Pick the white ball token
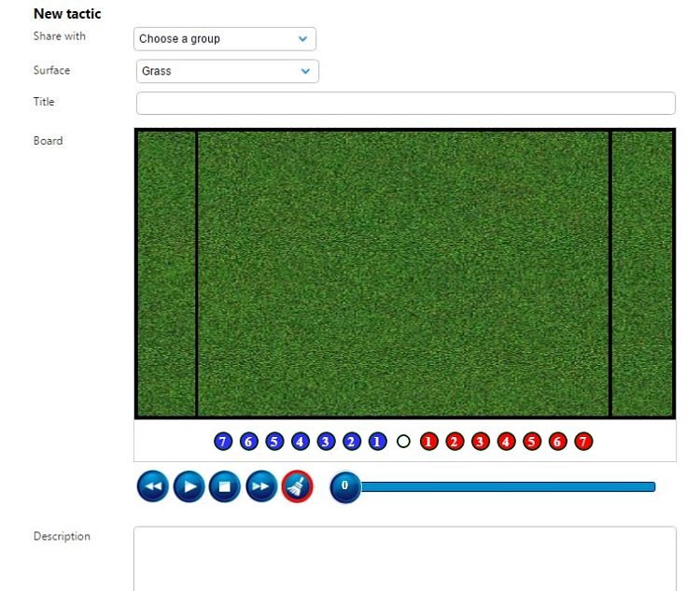 tap(403, 442)
